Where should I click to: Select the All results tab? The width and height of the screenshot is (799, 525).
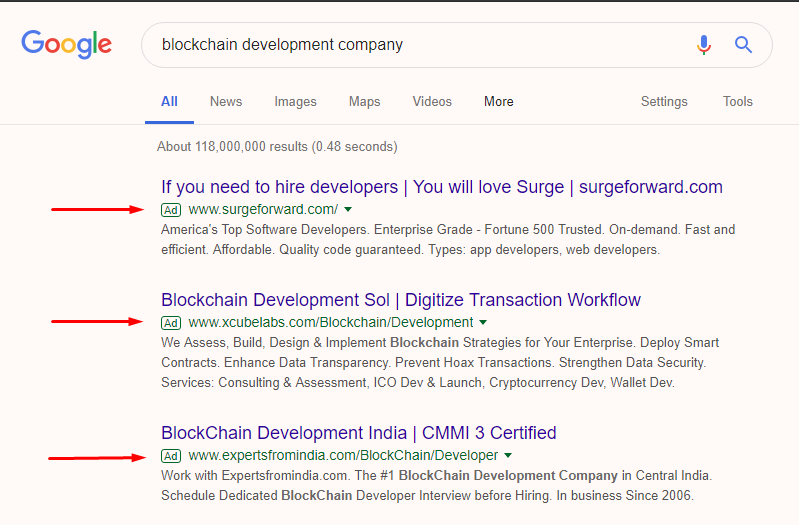pos(169,101)
